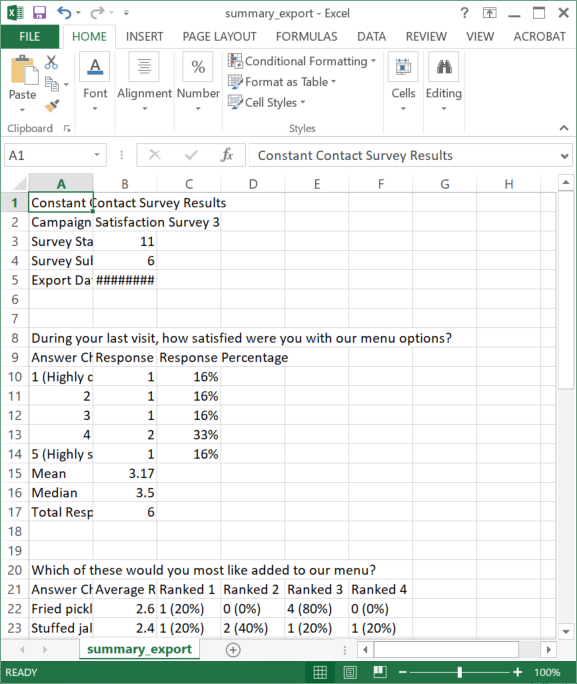This screenshot has height=684, width=577.
Task: Click horizontal scrollbar left arrow
Action: click(x=365, y=650)
